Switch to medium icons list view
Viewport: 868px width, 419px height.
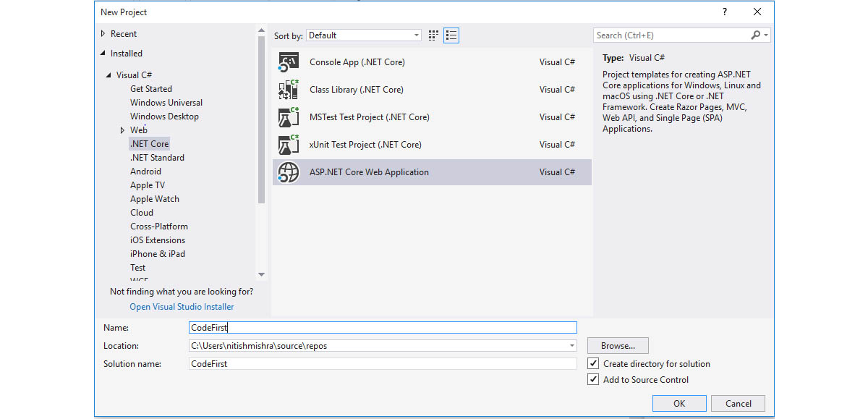coord(451,35)
